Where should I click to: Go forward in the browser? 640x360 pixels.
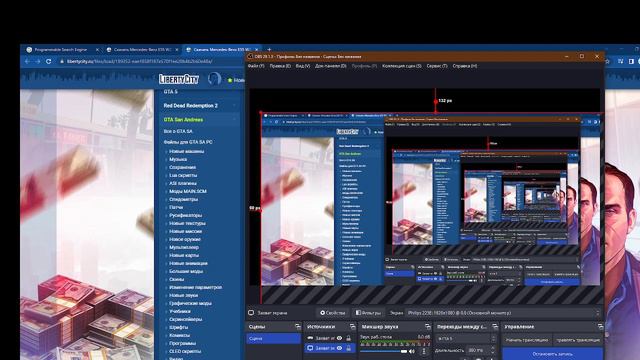click(x=38, y=61)
